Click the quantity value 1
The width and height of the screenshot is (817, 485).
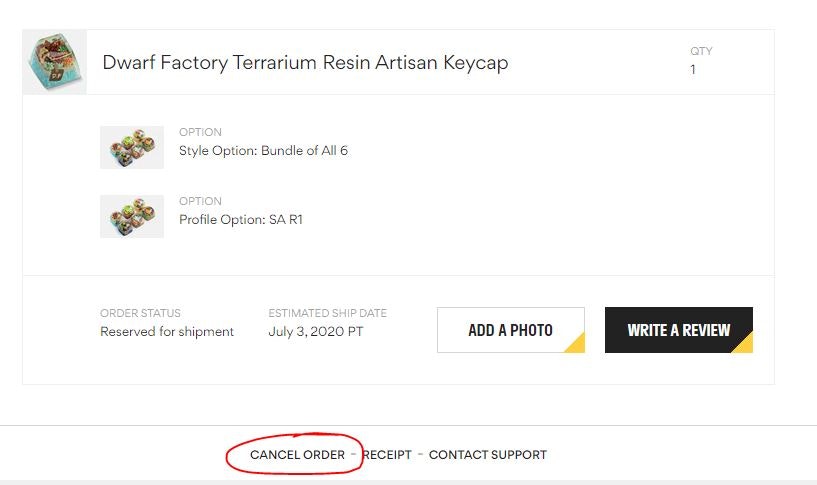[x=693, y=70]
